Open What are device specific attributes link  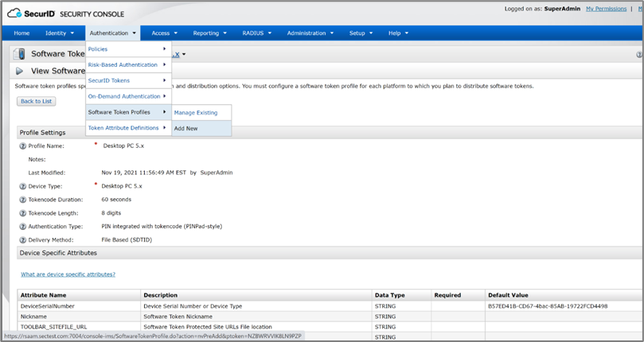pyautogui.click(x=68, y=274)
